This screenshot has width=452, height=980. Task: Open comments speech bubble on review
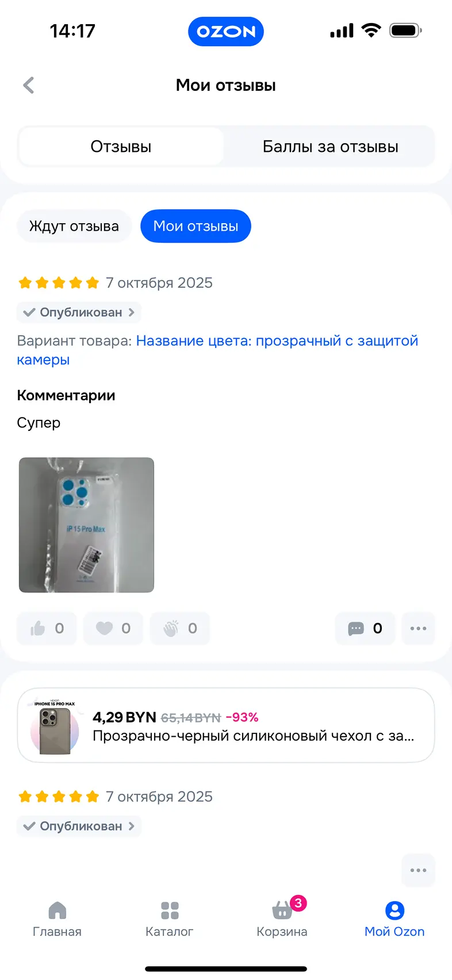365,629
